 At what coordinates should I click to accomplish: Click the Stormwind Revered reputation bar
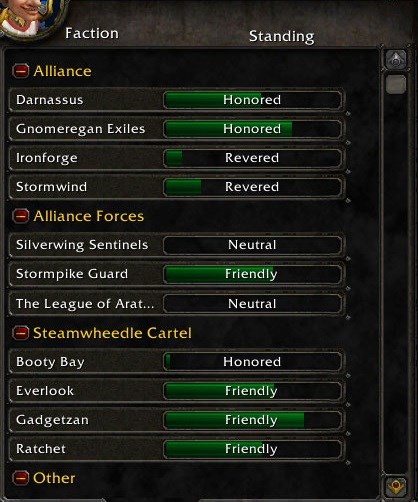pos(252,187)
